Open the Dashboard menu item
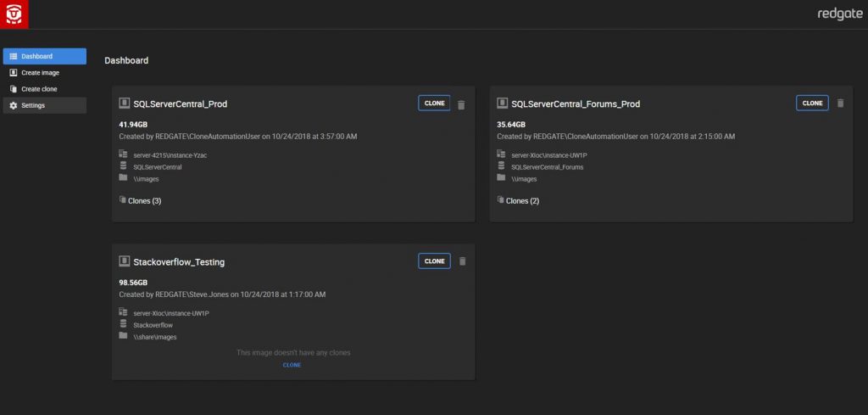The width and height of the screenshot is (868, 415). click(44, 56)
